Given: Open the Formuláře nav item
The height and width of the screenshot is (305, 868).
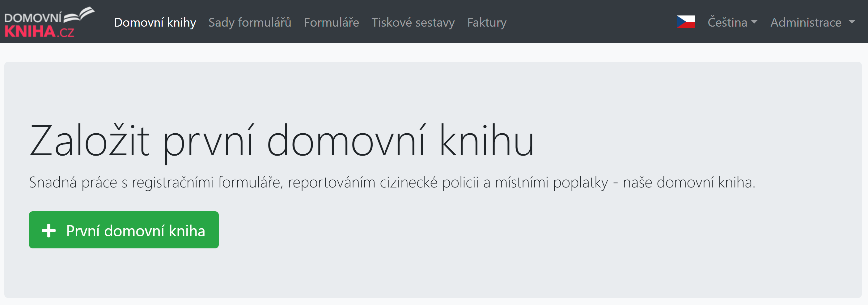Looking at the screenshot, I should (x=331, y=22).
